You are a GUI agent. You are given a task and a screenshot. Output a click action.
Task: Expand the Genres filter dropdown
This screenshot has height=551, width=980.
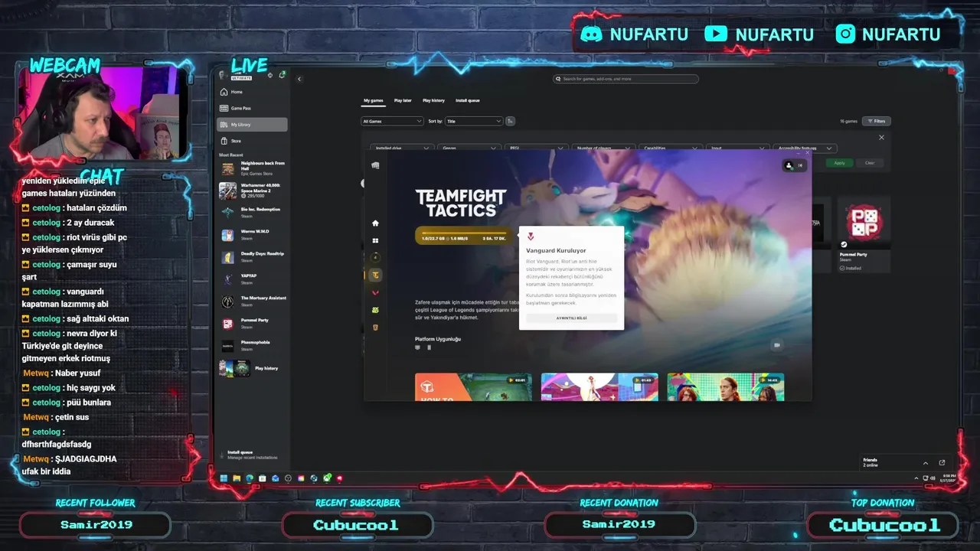(469, 148)
